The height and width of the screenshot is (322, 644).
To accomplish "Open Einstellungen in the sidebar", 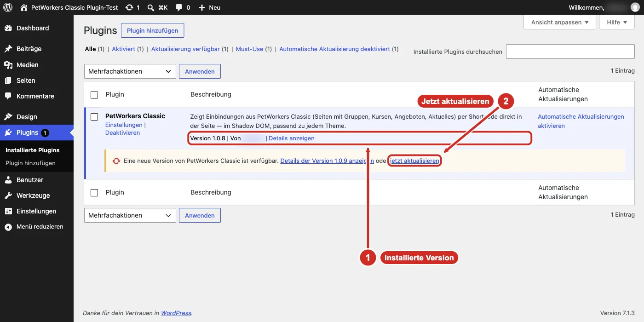I will [x=37, y=211].
